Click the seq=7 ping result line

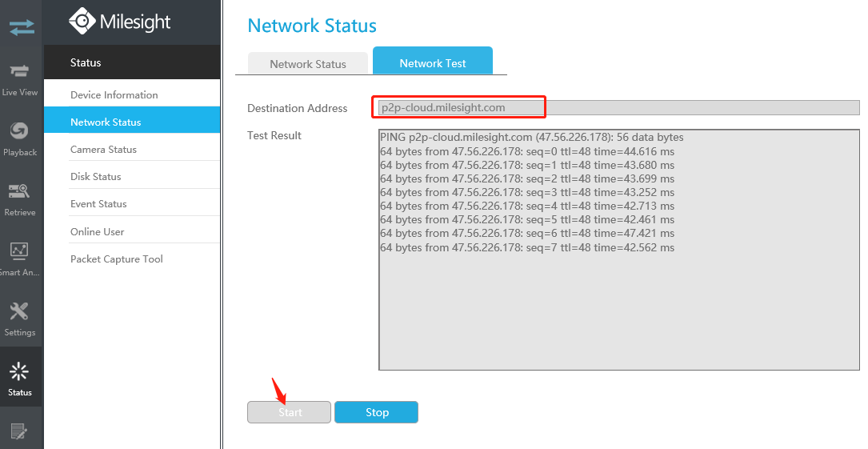[x=527, y=247]
